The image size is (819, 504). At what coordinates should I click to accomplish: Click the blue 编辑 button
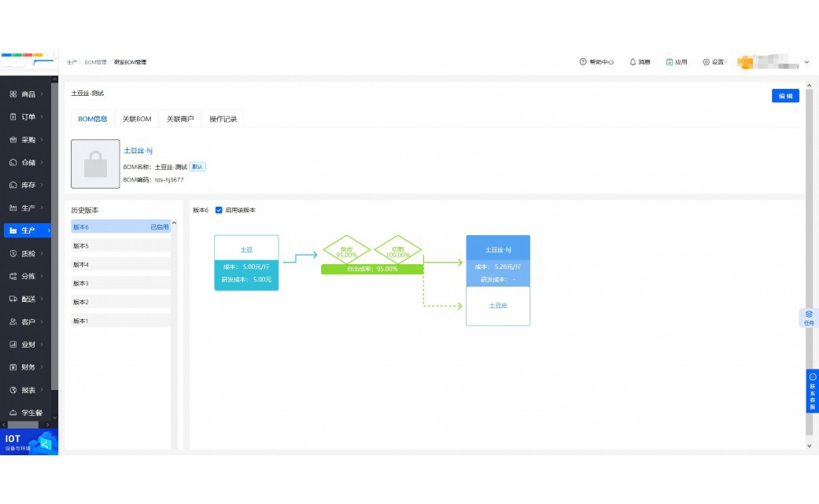tap(784, 96)
